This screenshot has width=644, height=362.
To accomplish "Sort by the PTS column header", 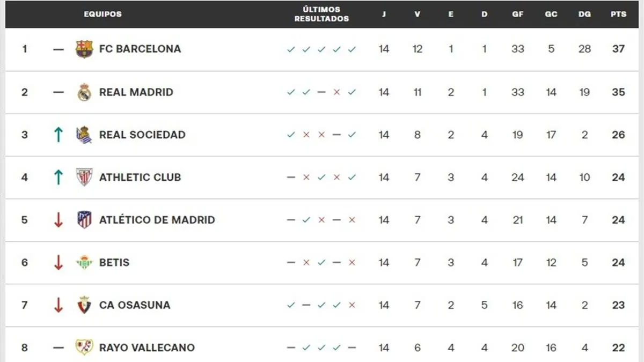I will tap(618, 14).
